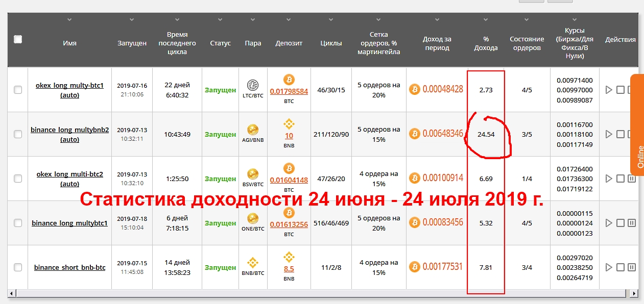This screenshot has width=644, height=304.
Task: Click the Имя column header
Action: (69, 43)
